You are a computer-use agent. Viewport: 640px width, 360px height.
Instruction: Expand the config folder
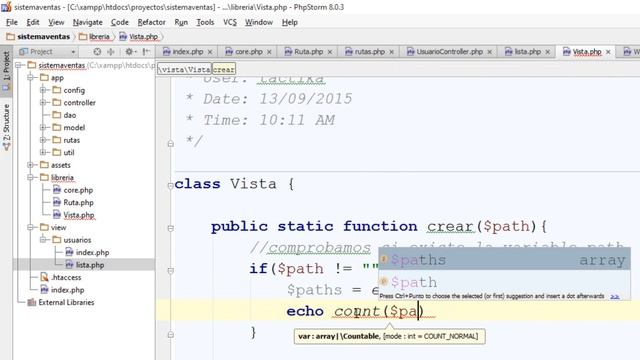coord(43,90)
